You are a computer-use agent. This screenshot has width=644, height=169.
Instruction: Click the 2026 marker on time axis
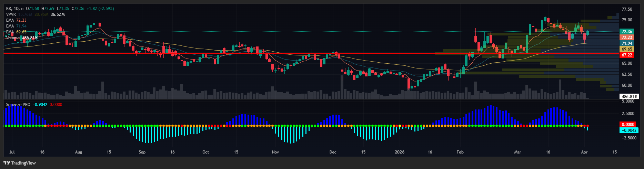400,152
